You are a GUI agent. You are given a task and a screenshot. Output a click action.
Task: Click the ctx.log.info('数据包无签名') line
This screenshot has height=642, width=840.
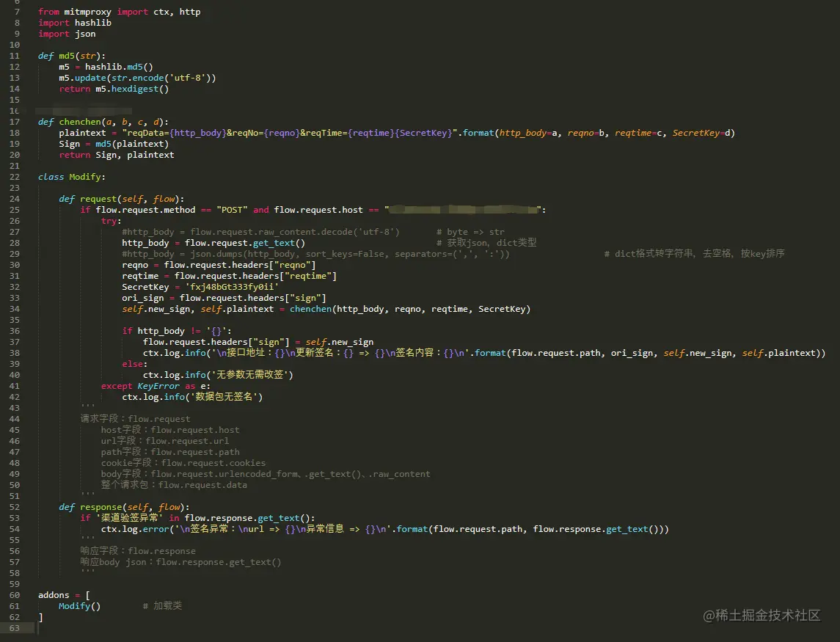tap(192, 397)
